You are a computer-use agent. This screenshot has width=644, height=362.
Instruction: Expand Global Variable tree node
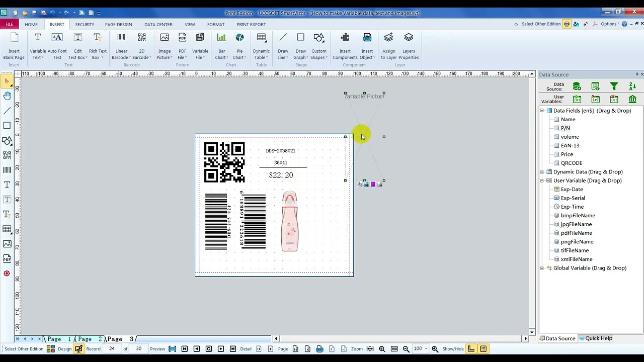(542, 268)
